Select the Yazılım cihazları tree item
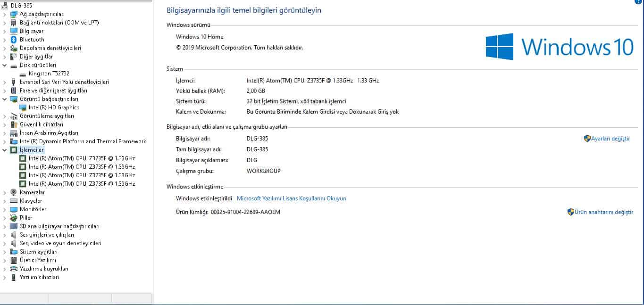The height and width of the screenshot is (305, 644). (x=39, y=277)
